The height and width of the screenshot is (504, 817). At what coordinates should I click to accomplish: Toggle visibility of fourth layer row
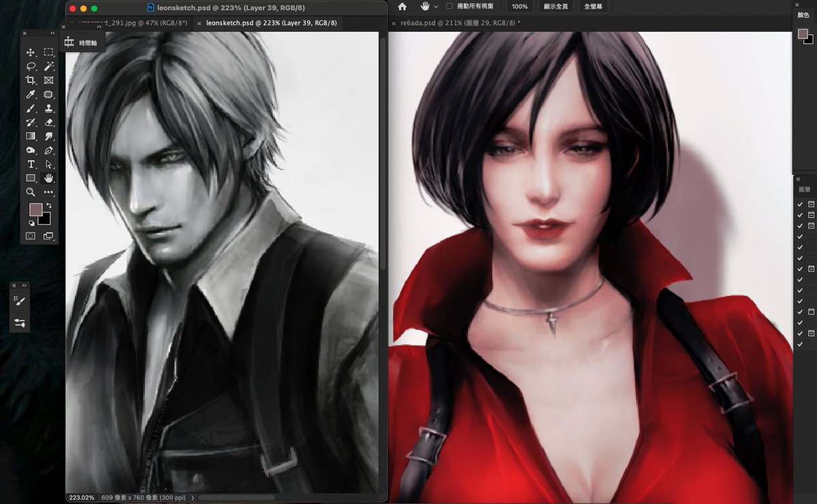pyautogui.click(x=800, y=236)
